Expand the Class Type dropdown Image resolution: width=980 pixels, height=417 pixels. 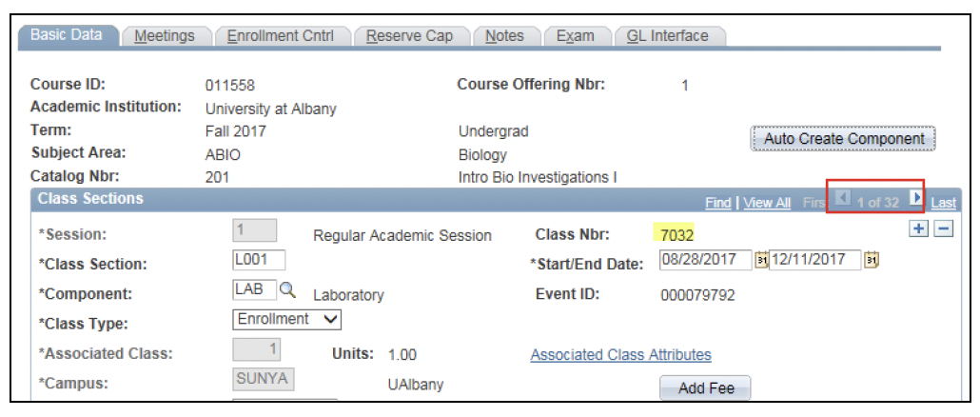pyautogui.click(x=286, y=319)
